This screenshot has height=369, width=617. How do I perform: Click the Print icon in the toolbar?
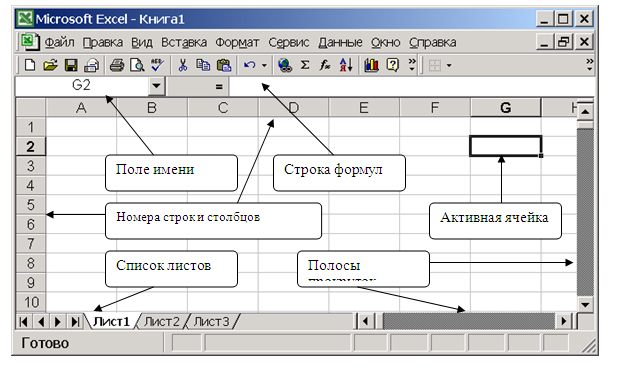[117, 65]
